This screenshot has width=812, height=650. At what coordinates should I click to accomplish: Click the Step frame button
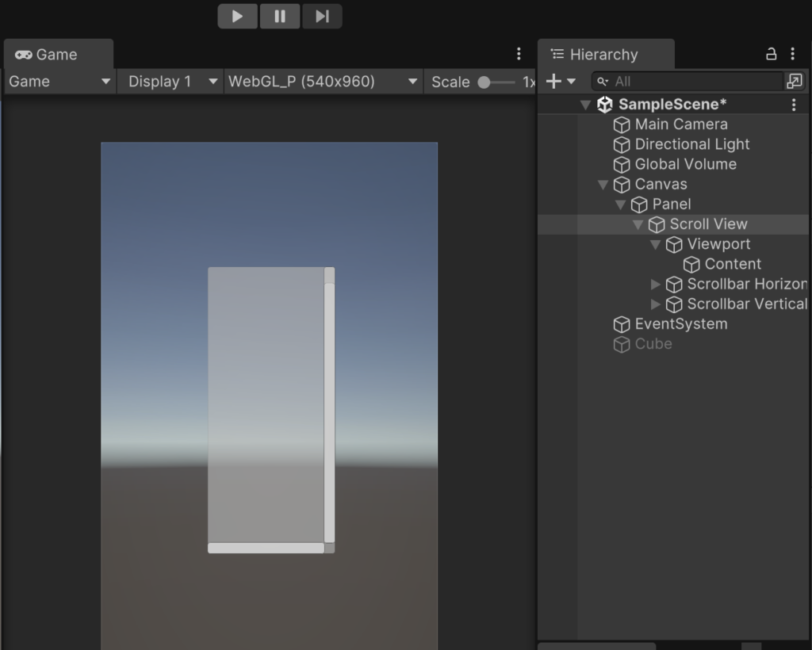tap(322, 16)
